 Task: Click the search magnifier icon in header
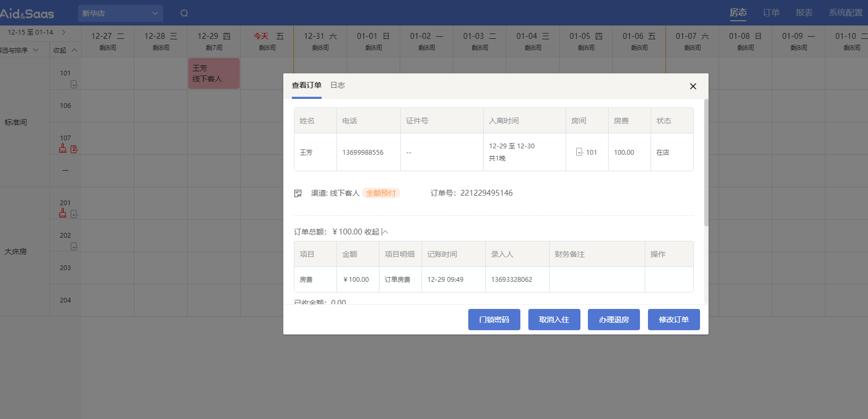click(184, 13)
